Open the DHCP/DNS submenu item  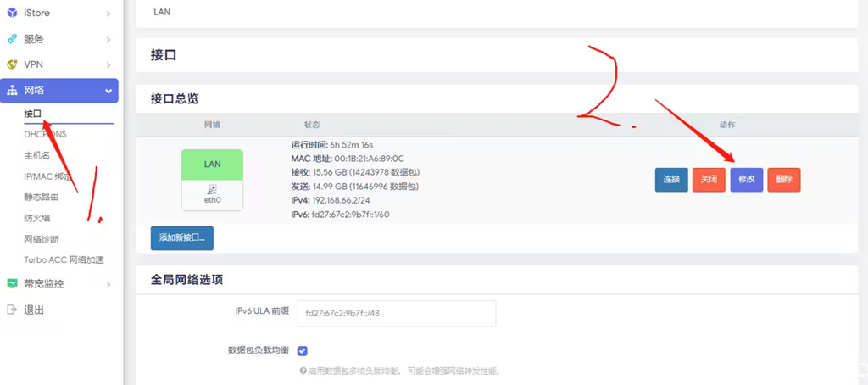click(45, 135)
